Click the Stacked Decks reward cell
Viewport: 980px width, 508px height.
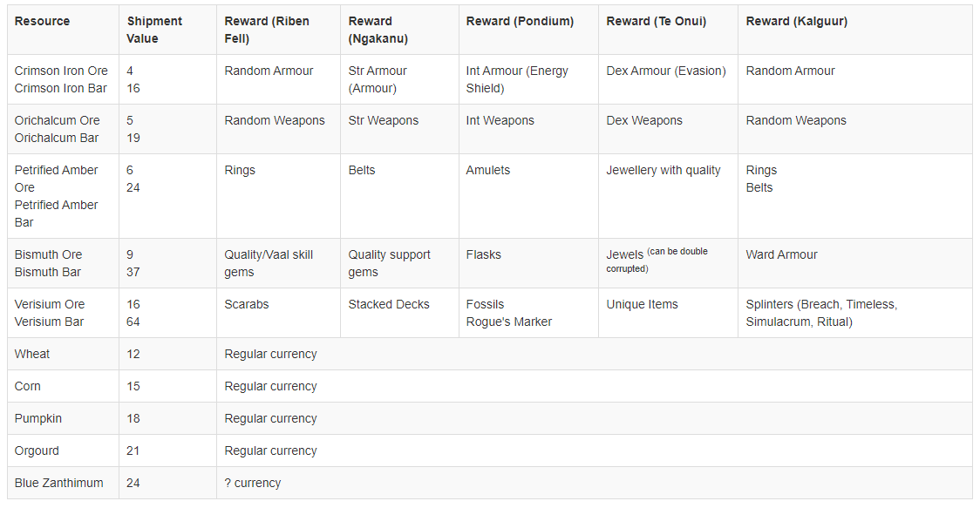(399, 313)
